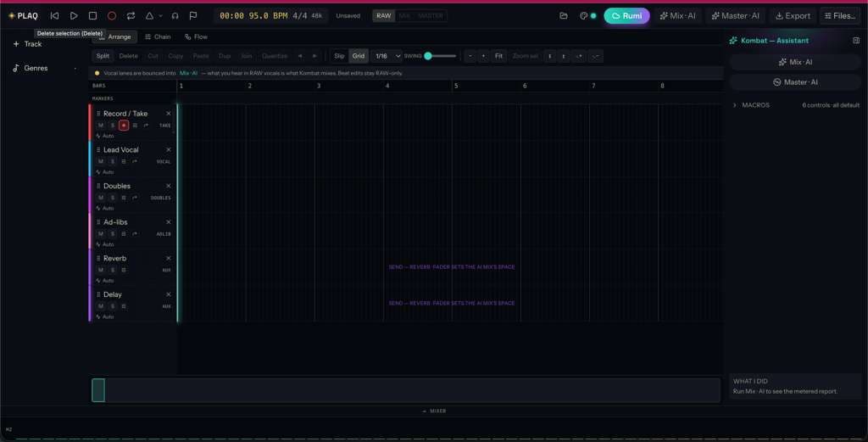Jump to start with the rewind icon

pos(54,16)
